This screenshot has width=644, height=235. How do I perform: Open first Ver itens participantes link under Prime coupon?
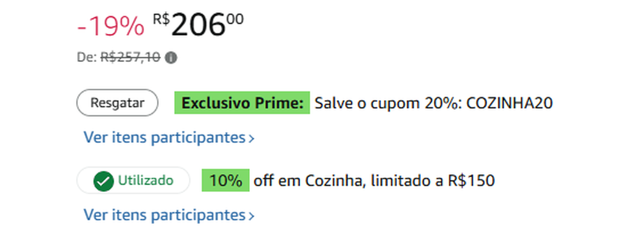click(x=164, y=138)
